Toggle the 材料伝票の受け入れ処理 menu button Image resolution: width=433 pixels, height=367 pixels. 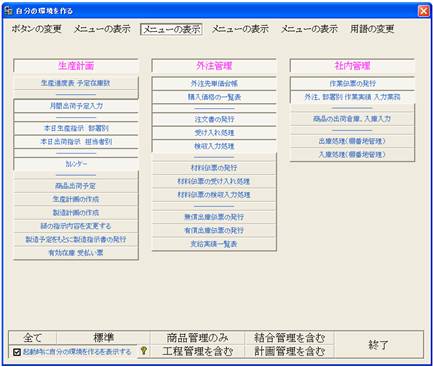pyautogui.click(x=214, y=181)
